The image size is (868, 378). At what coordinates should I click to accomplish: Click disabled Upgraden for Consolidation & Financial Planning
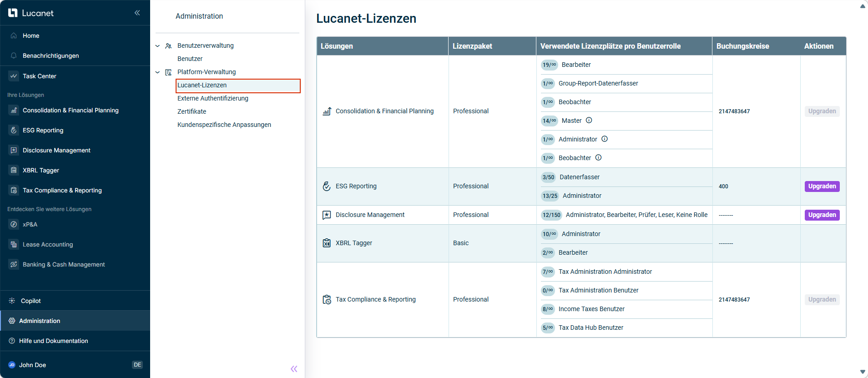pyautogui.click(x=822, y=111)
